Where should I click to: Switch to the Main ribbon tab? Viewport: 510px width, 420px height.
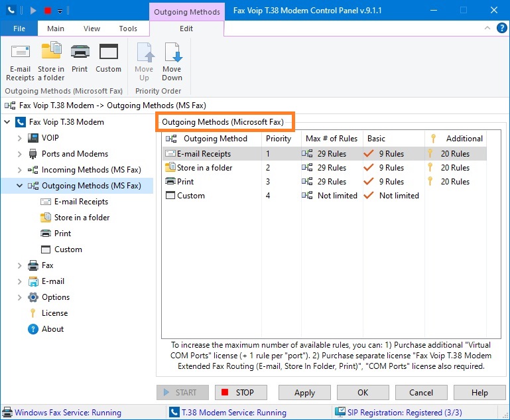pyautogui.click(x=56, y=29)
